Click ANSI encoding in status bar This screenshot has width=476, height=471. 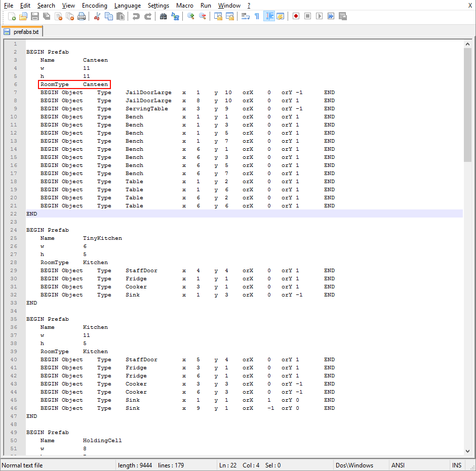398,465
